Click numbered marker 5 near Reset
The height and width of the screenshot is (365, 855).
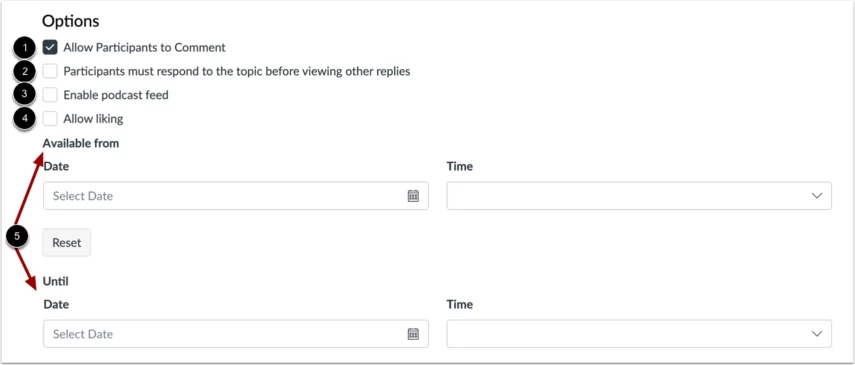17,237
